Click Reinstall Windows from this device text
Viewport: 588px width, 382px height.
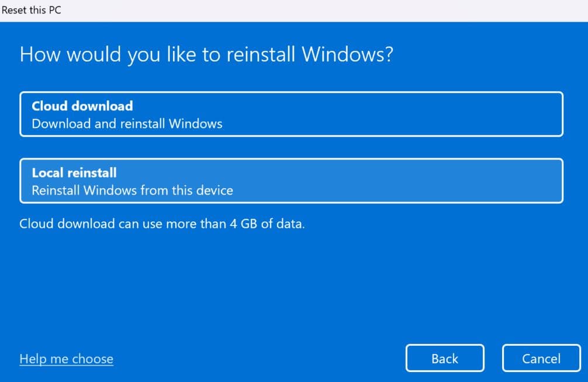coord(132,190)
